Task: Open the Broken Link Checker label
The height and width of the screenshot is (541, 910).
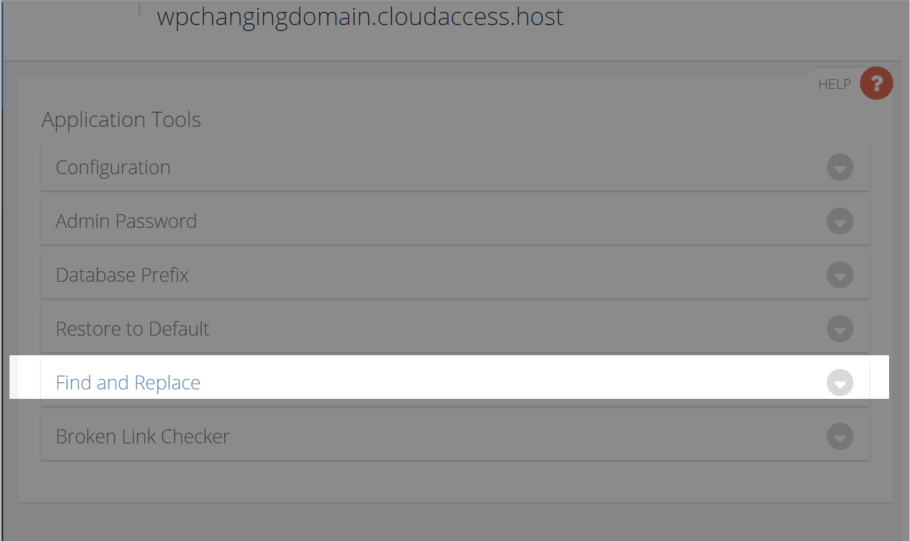Action: pos(142,437)
